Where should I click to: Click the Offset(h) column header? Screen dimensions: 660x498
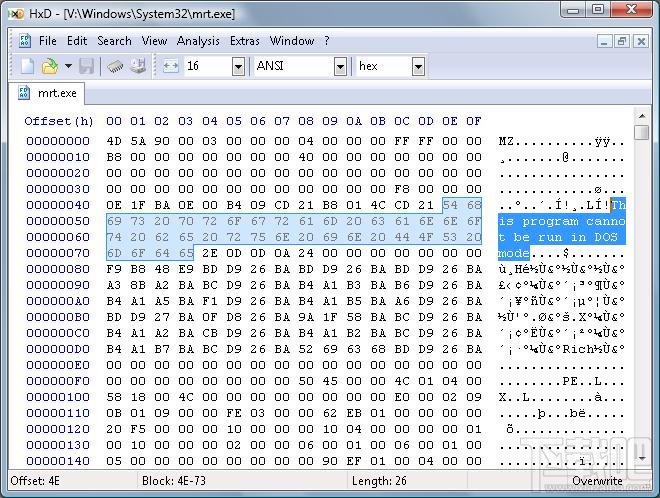pos(59,121)
